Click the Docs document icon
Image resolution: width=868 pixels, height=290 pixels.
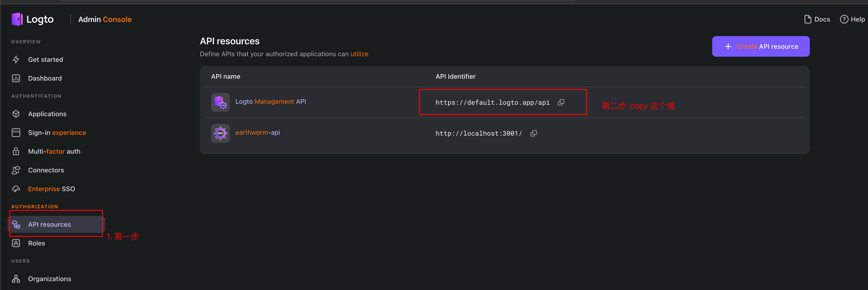click(x=807, y=19)
